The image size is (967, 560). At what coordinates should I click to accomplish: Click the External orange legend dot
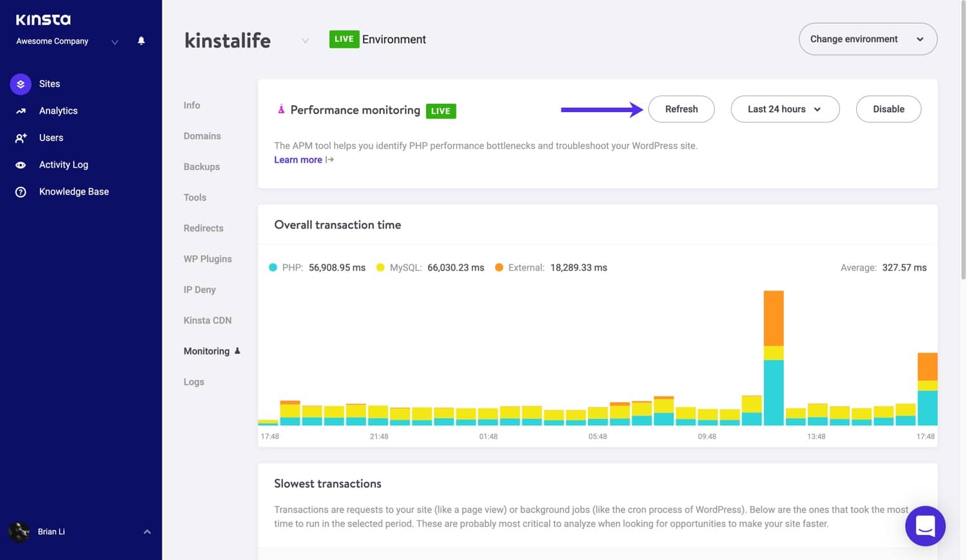(499, 267)
